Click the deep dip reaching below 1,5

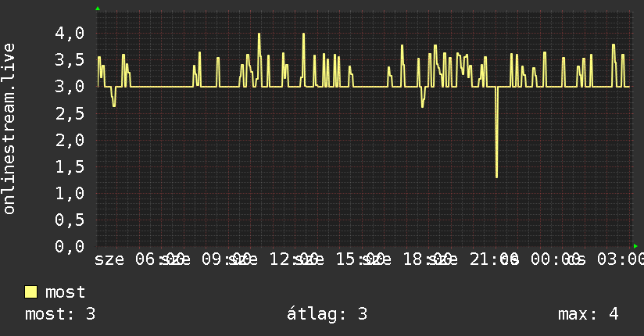coord(496,132)
